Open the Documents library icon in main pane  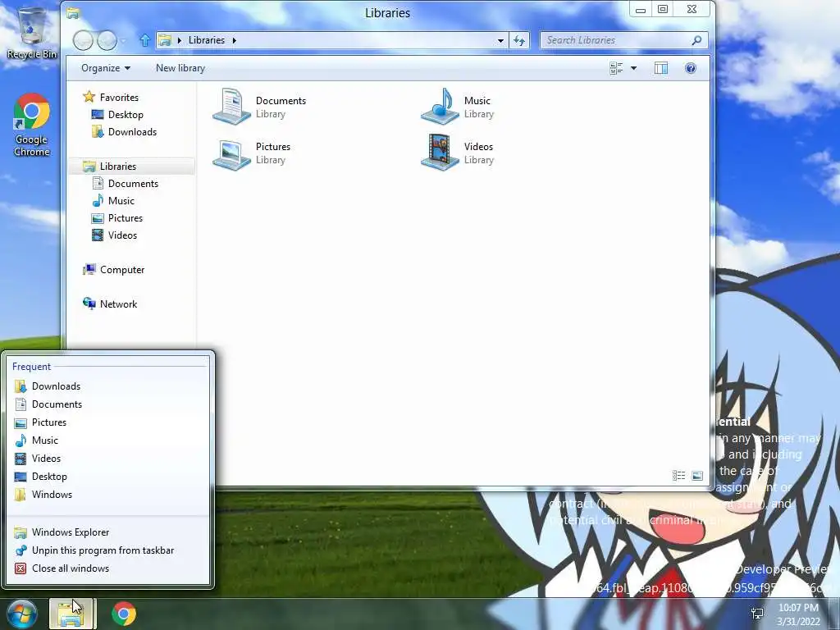231,107
